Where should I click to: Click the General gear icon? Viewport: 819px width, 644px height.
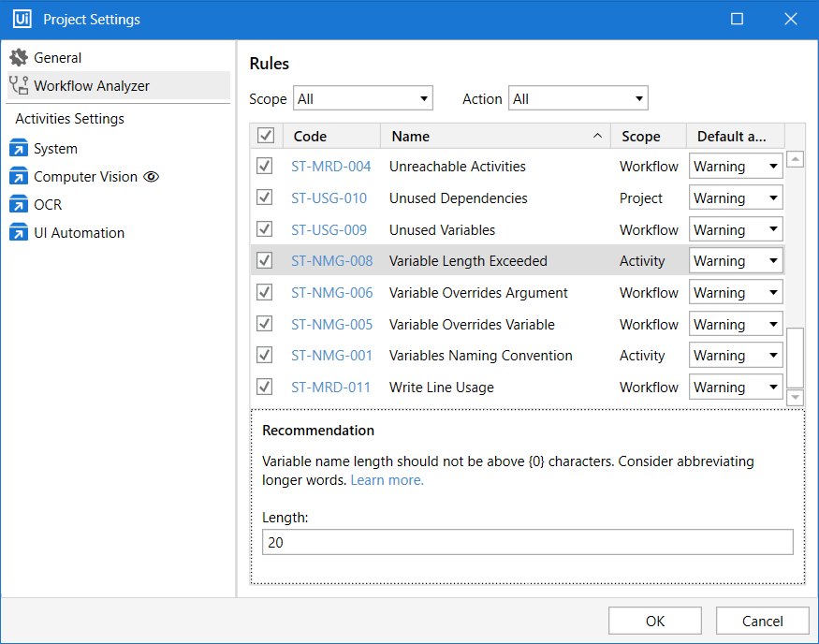[x=19, y=58]
